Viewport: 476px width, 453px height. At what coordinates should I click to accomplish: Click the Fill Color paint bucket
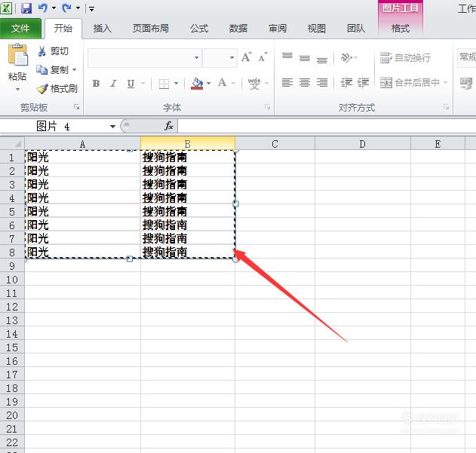[x=197, y=83]
